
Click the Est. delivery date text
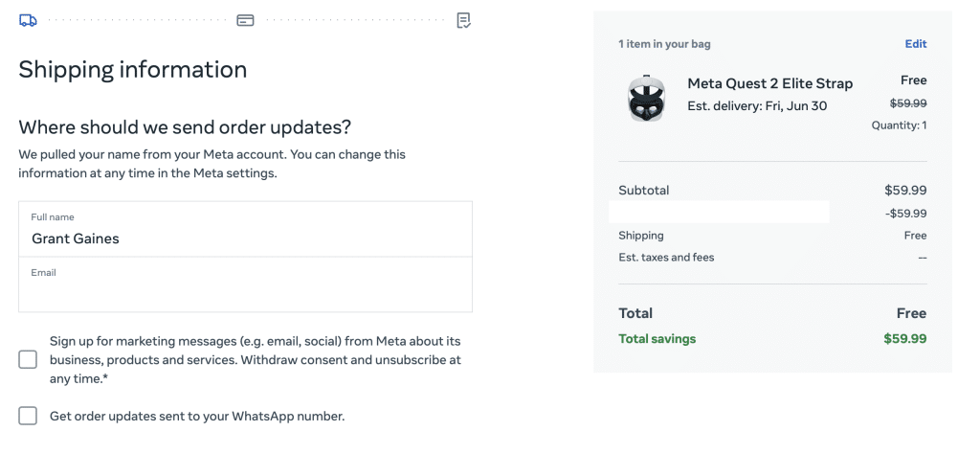point(757,105)
